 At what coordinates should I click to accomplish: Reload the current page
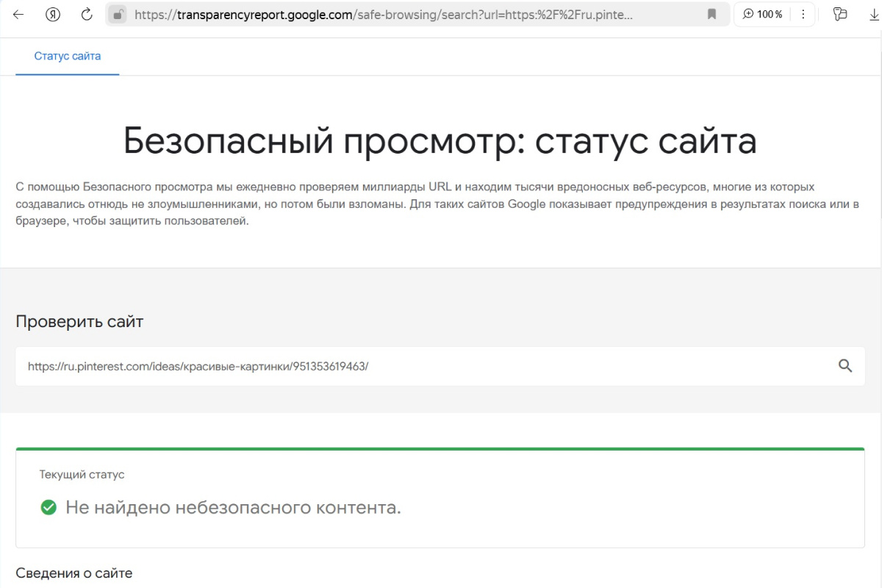86,14
